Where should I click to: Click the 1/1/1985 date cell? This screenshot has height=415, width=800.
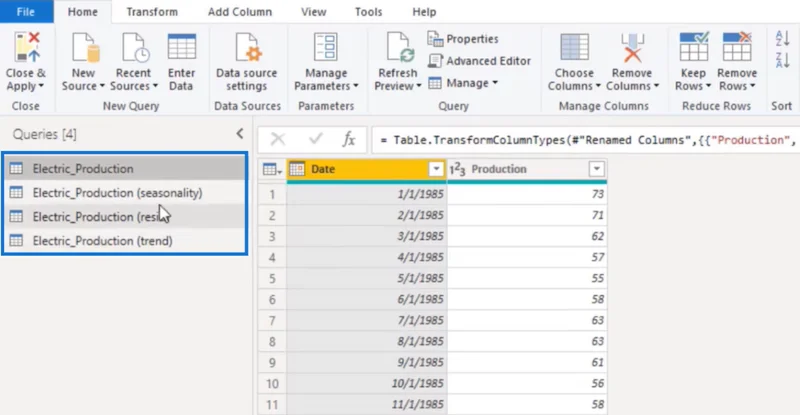point(366,194)
